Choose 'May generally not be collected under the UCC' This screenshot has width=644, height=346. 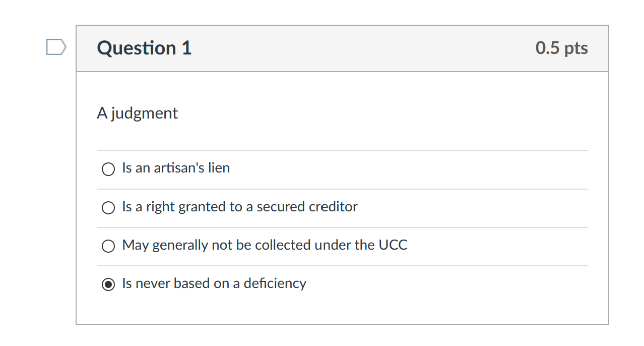(108, 246)
